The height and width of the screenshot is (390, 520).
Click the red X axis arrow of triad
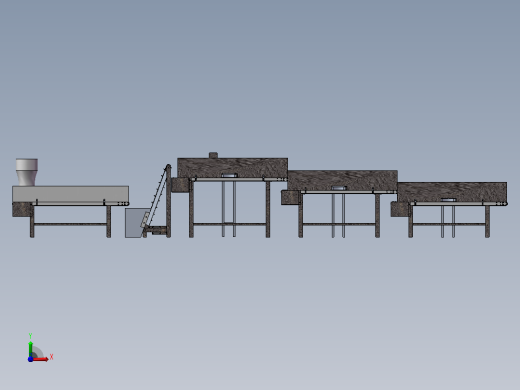[x=41, y=359]
